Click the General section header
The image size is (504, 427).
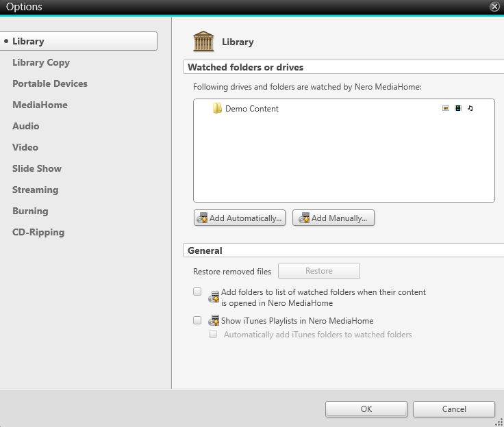[x=343, y=250]
